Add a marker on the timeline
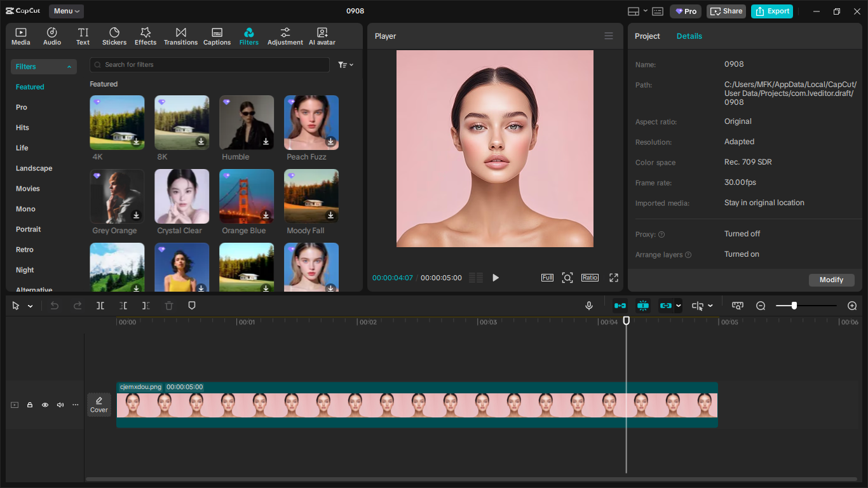Viewport: 868px width, 488px height. [x=192, y=306]
